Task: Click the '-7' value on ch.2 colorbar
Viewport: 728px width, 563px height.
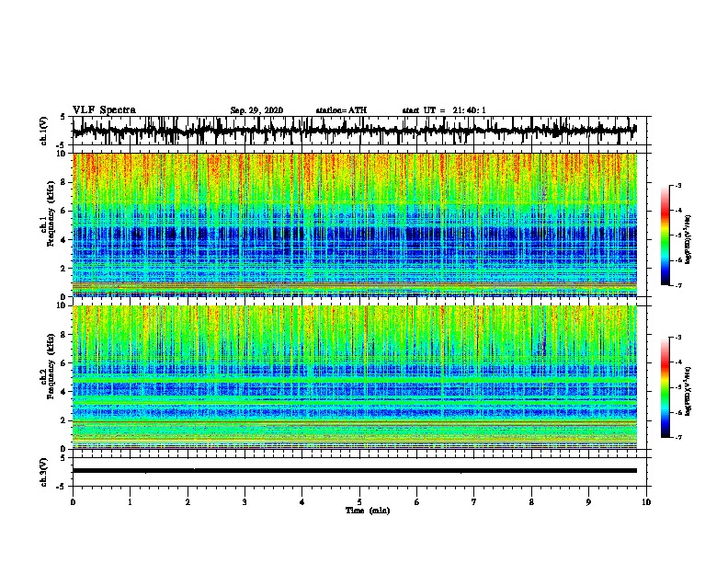Action: click(x=677, y=437)
